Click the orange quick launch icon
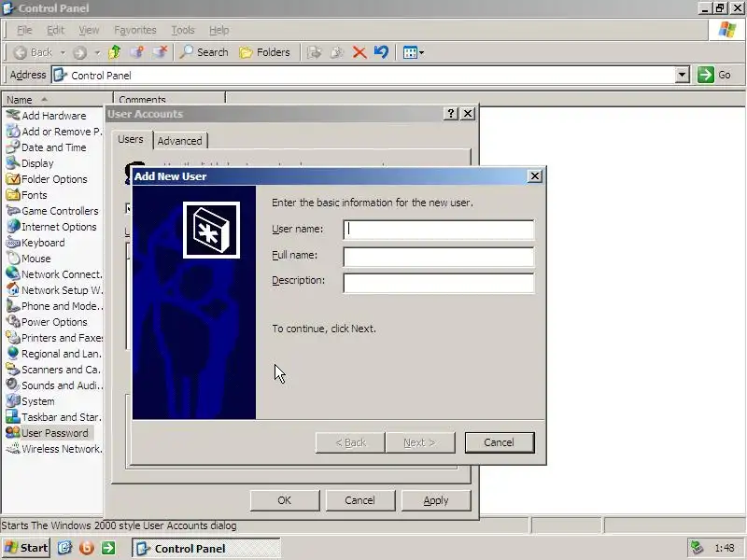 (87, 548)
